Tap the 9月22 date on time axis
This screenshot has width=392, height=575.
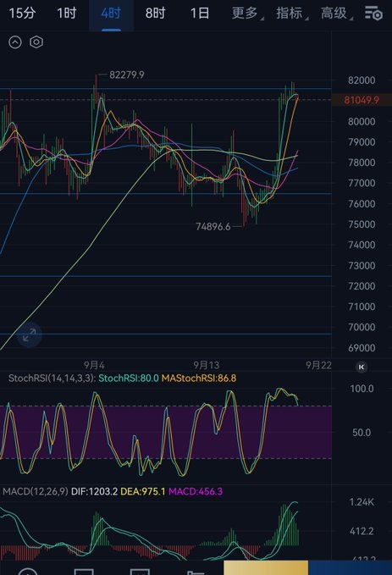318,365
